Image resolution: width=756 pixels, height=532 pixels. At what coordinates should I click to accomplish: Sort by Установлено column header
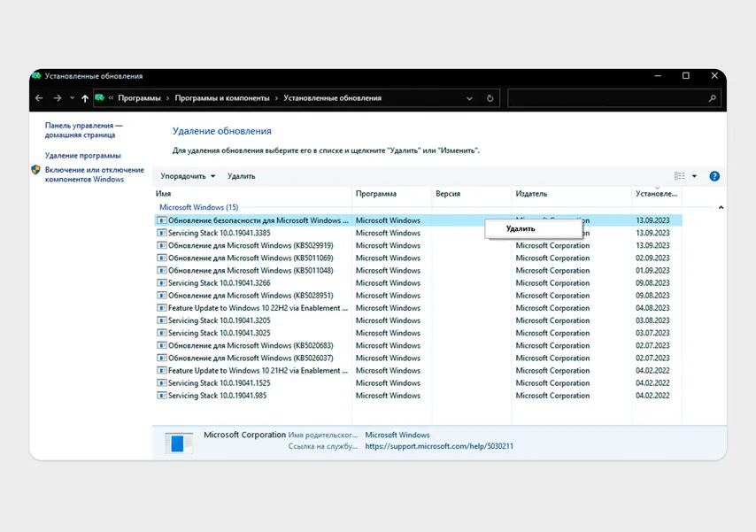click(656, 193)
